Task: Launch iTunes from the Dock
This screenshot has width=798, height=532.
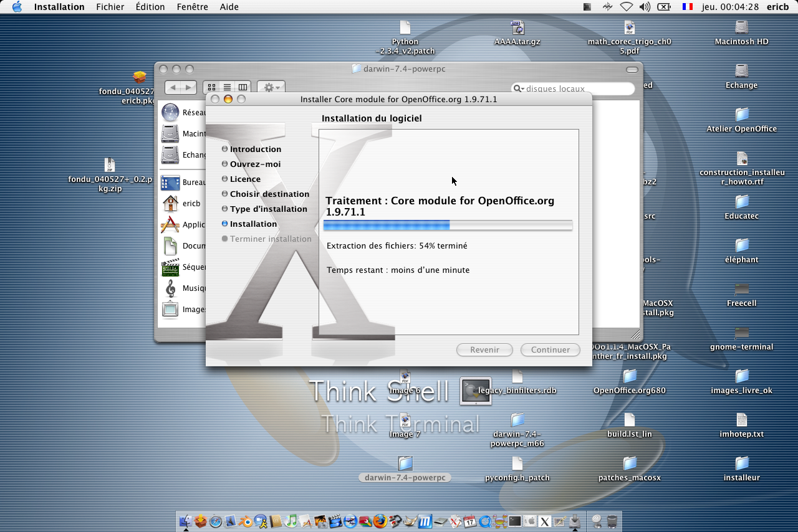Action: pyautogui.click(x=291, y=521)
